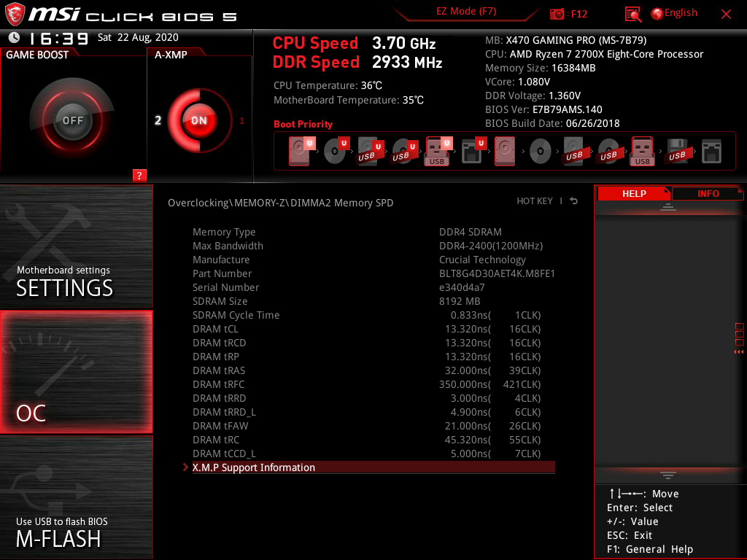
Task: Click the red question mark help icon
Action: [139, 175]
